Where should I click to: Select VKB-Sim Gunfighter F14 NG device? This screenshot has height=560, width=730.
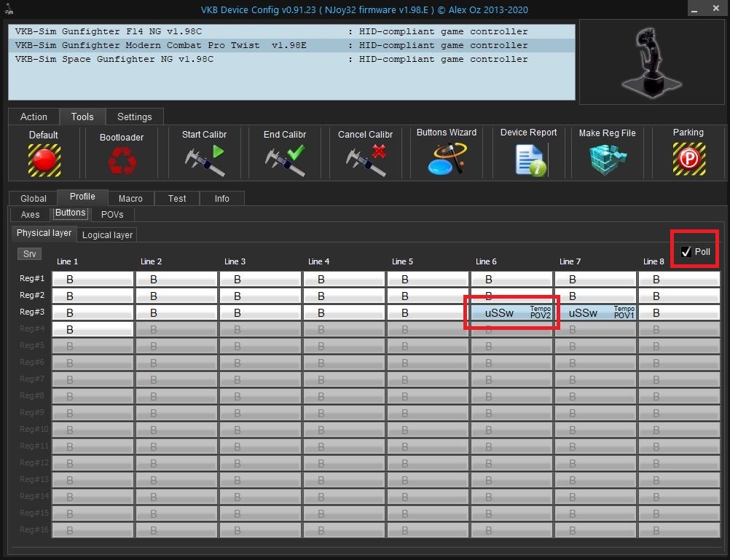[x=291, y=31]
